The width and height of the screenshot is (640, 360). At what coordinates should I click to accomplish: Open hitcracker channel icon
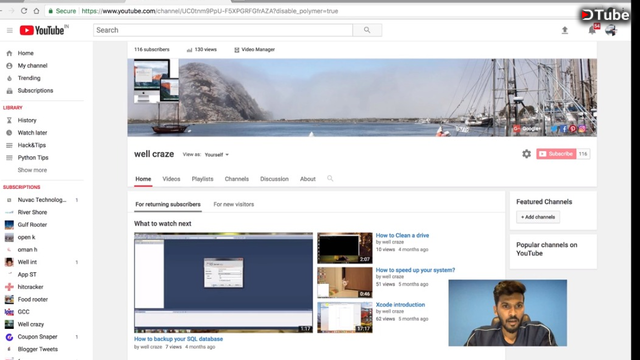9,287
